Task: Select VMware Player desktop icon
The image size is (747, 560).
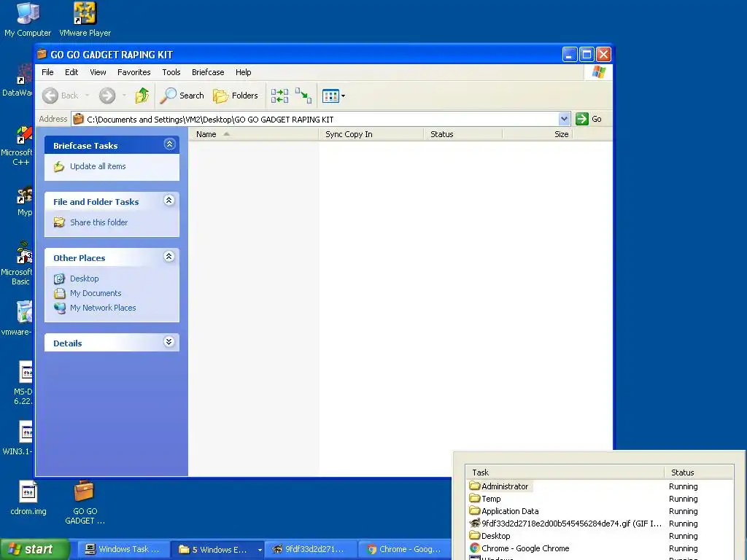Action: coord(85,20)
